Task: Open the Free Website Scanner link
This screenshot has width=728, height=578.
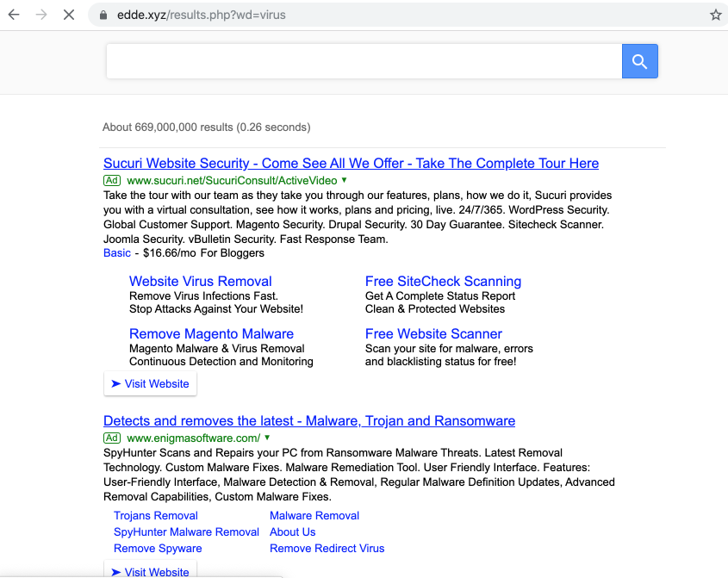Action: [433, 334]
